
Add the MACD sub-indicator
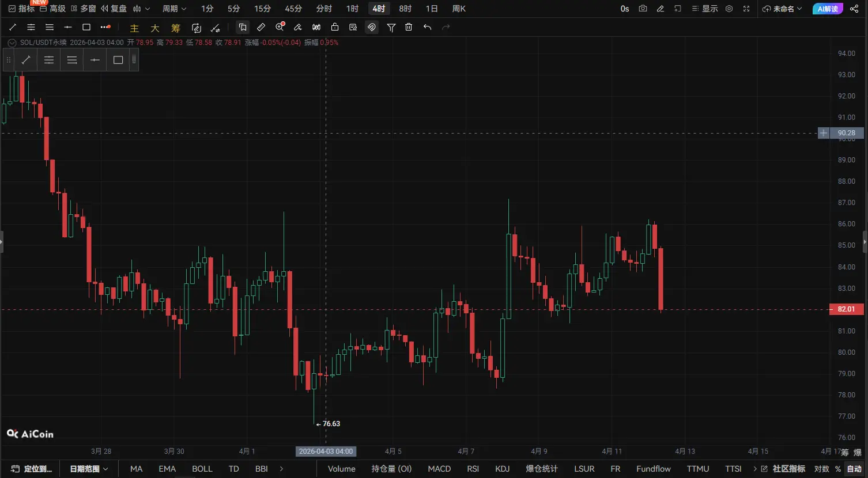pyautogui.click(x=439, y=469)
